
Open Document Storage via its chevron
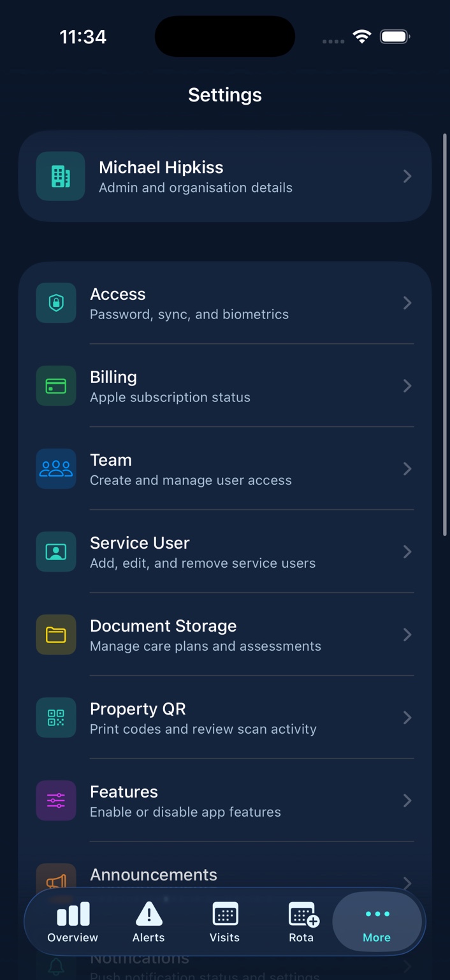407,634
